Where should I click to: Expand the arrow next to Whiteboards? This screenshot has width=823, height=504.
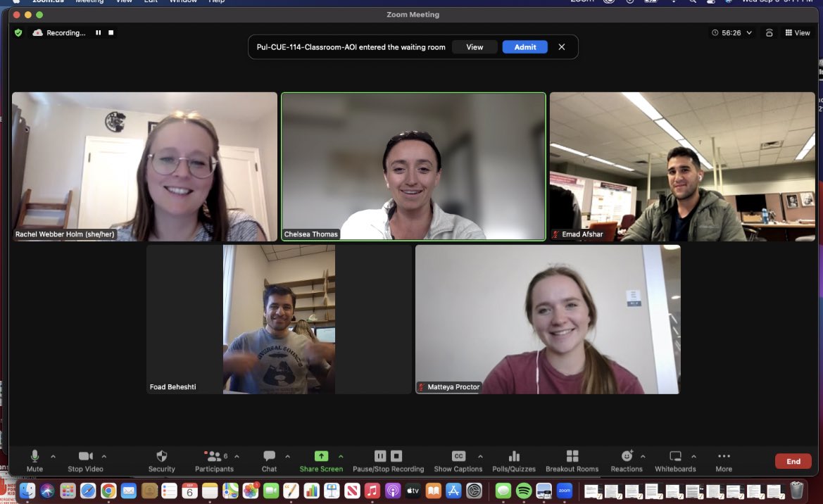[x=694, y=456]
